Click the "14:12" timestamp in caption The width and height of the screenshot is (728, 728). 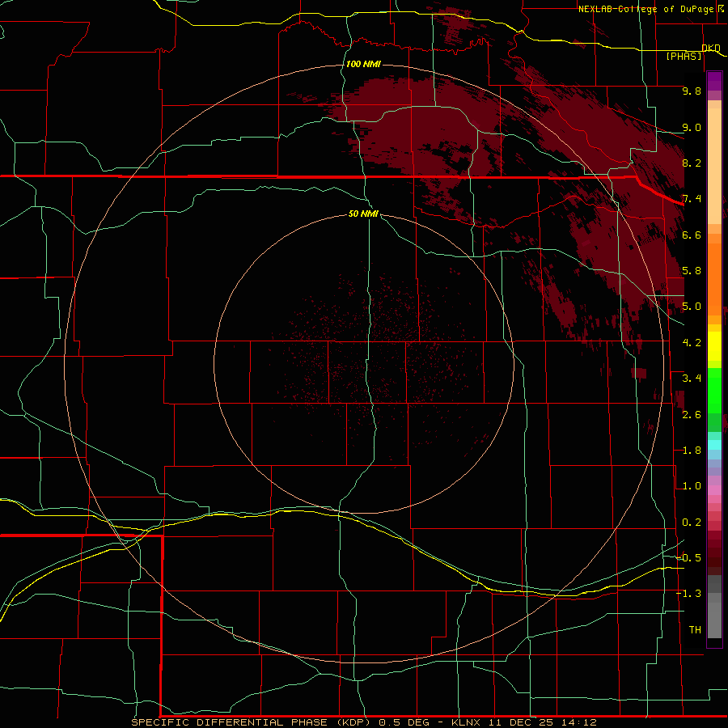pyautogui.click(x=578, y=722)
